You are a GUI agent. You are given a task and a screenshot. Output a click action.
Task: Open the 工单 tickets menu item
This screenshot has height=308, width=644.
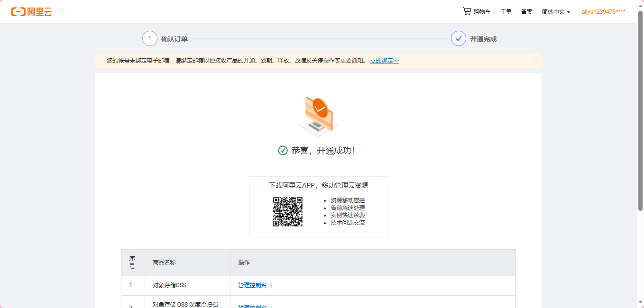point(506,12)
